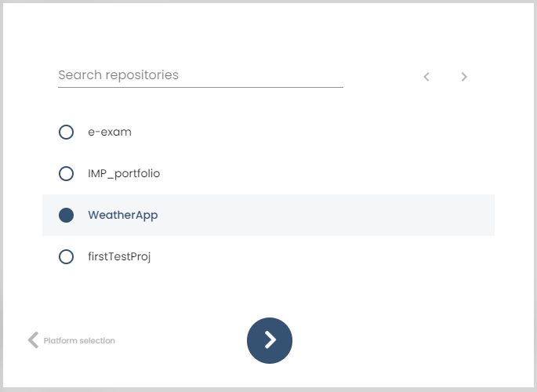
Task: Select the firstTestProj radio button
Action: (x=67, y=256)
